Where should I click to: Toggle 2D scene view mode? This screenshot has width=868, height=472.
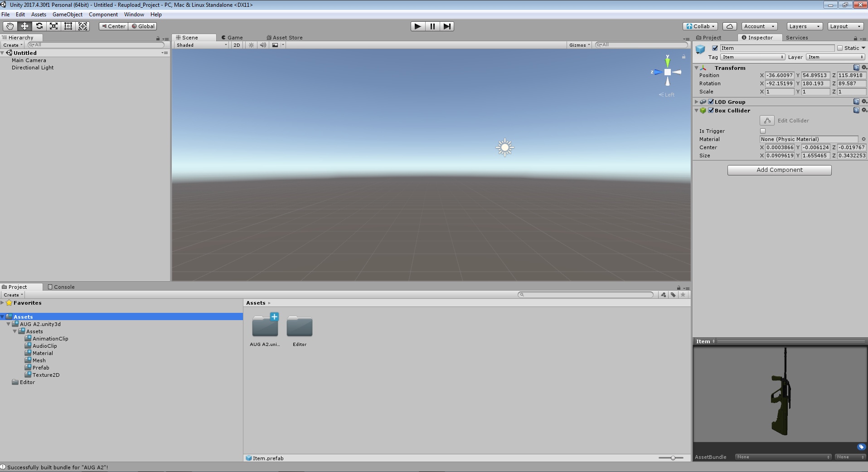[237, 45]
